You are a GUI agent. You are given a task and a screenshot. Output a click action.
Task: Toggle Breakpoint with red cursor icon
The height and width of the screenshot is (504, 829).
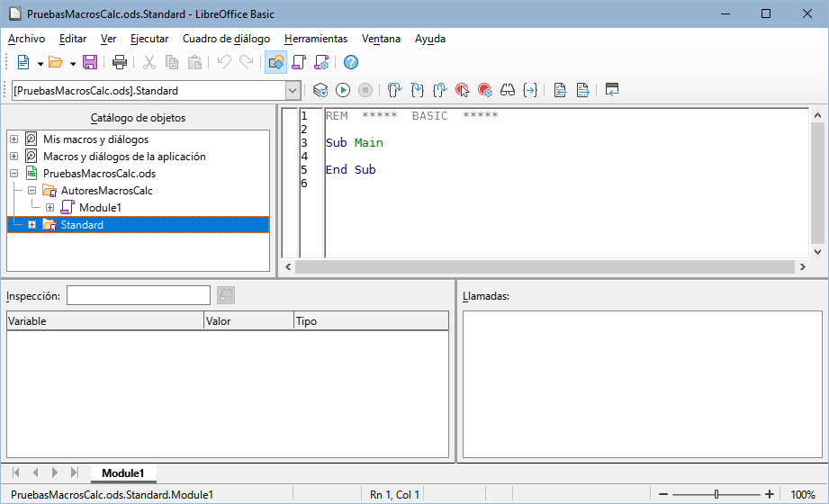[x=462, y=90]
